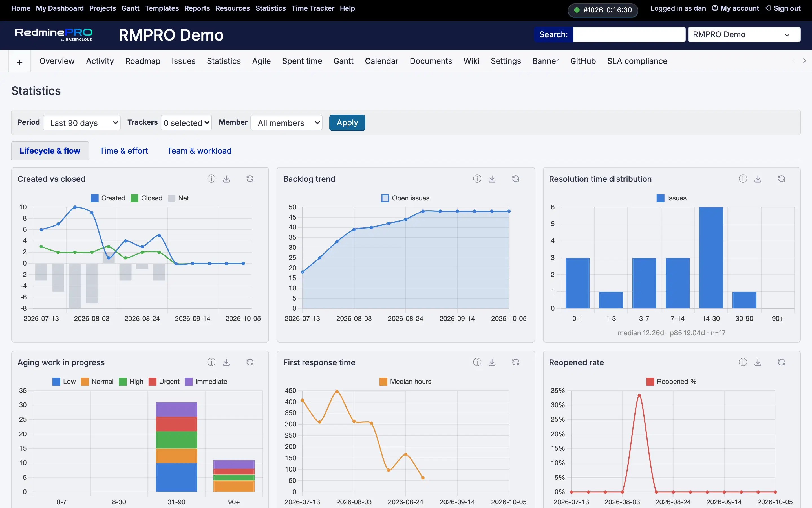Image resolution: width=812 pixels, height=508 pixels.
Task: Open SLA compliance project tab
Action: [x=637, y=61]
